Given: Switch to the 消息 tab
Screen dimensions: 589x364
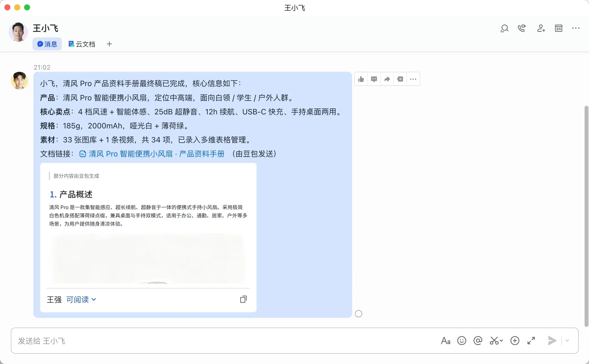Looking at the screenshot, I should coord(47,44).
